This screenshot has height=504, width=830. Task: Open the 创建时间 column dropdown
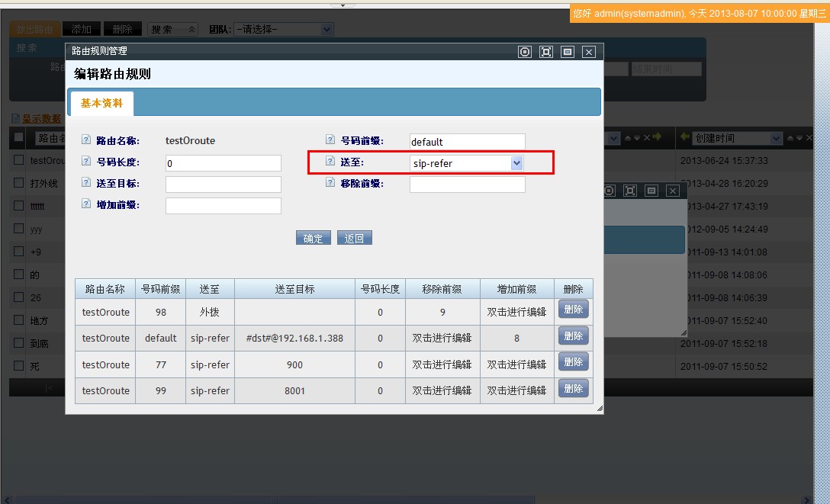(776, 138)
